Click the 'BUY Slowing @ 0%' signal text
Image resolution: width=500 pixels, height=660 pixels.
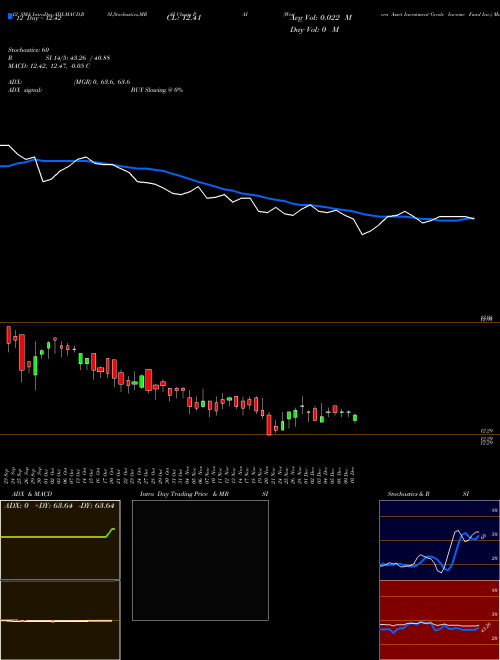click(157, 90)
